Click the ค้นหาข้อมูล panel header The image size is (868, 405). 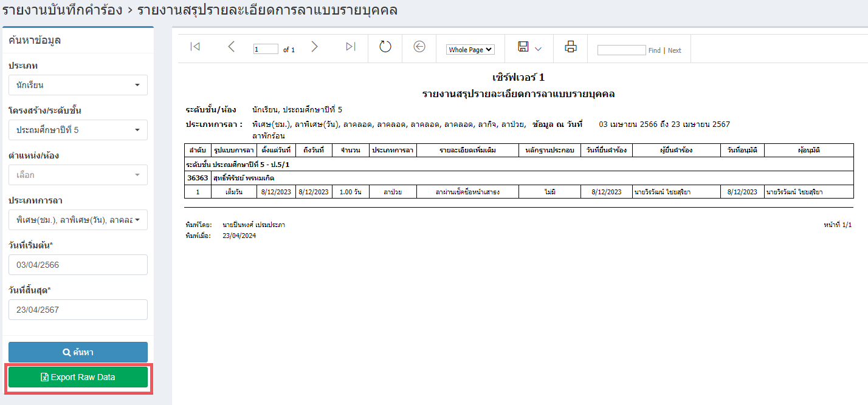[x=35, y=41]
